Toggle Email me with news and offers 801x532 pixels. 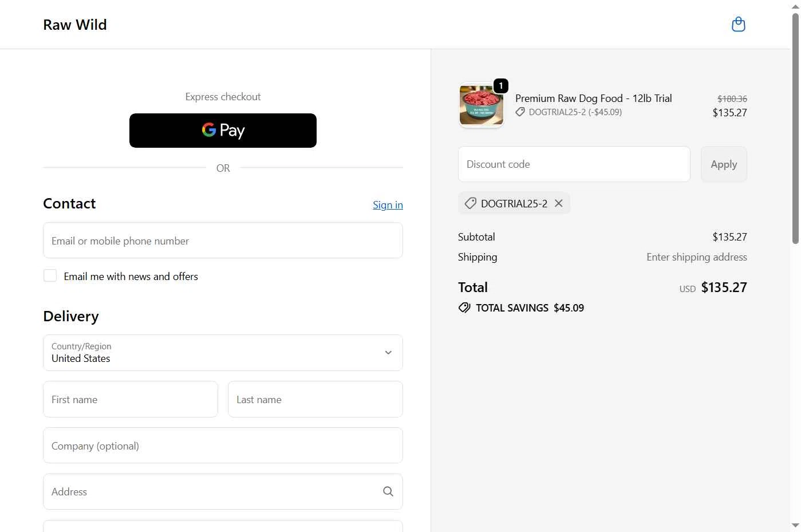[x=50, y=275]
